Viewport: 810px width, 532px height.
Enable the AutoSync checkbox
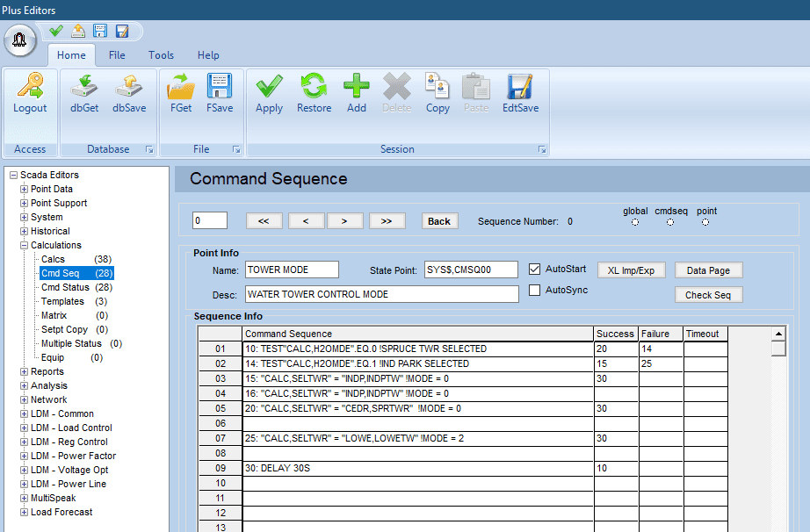[x=535, y=290]
